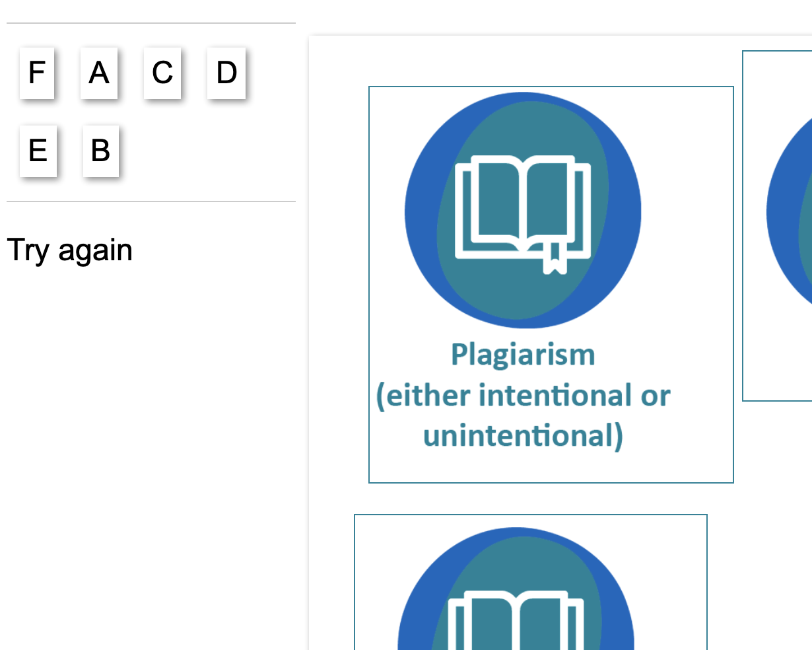Screen dimensions: 812x650
Task: Click the '(either intentional or' caption line
Action: (x=523, y=396)
